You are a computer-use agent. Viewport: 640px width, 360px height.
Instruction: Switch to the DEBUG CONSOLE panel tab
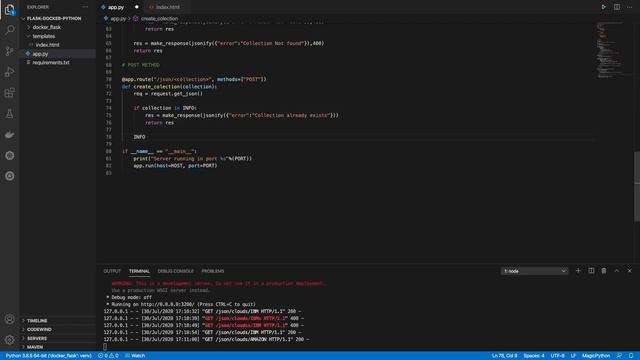(x=176, y=271)
